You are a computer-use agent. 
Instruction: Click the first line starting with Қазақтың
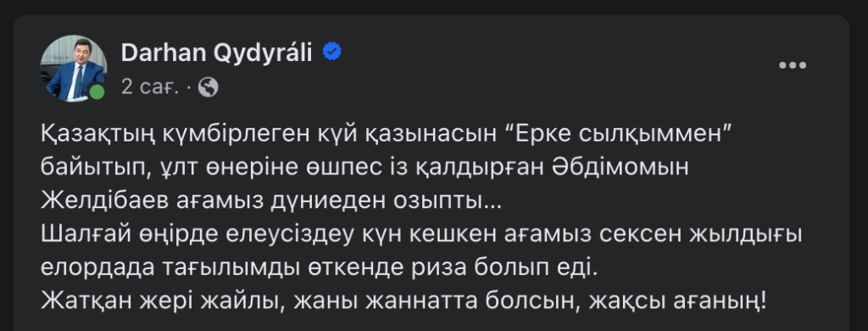click(387, 135)
